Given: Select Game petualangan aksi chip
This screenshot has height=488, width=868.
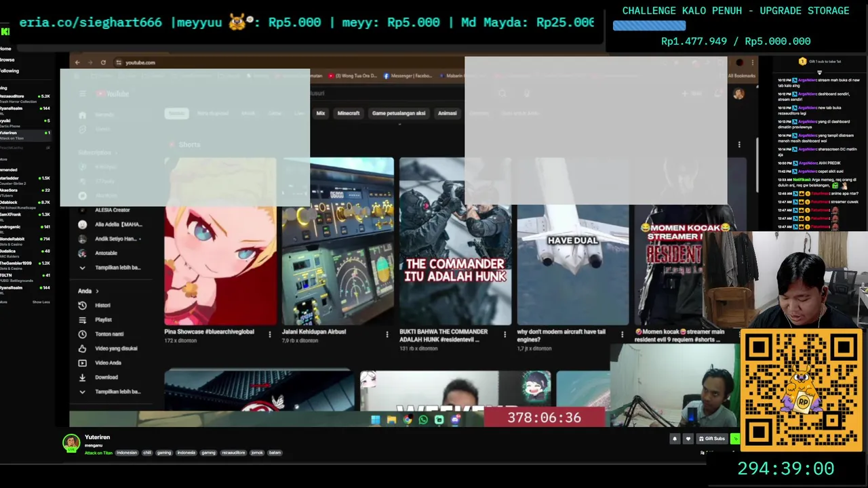Looking at the screenshot, I should pyautogui.click(x=399, y=113).
